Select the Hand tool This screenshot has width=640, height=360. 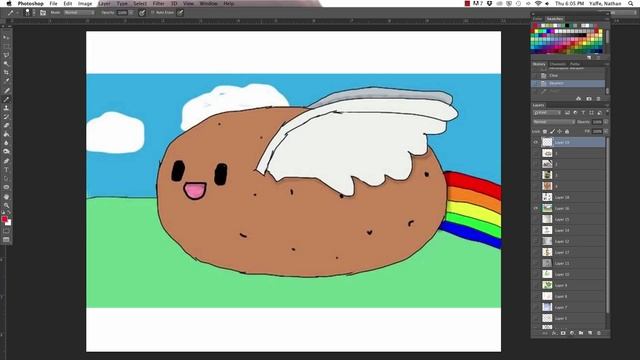6,196
